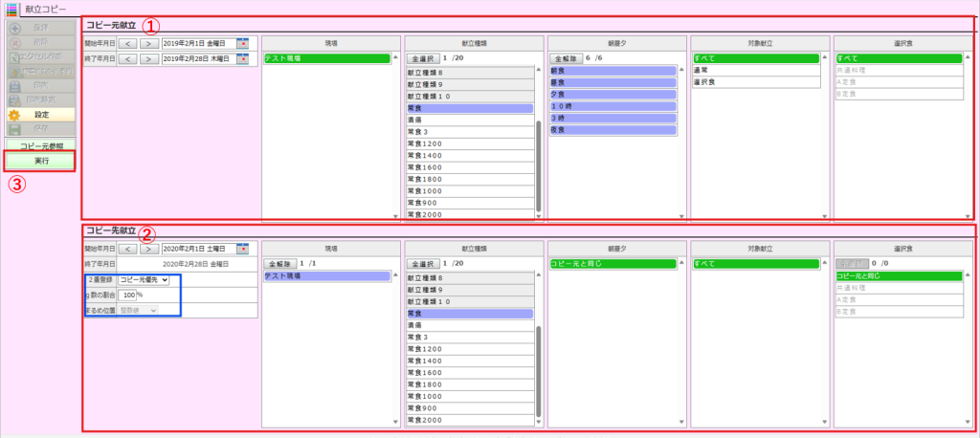Select 通常 in source 対象献立 list
Image resolution: width=980 pixels, height=438 pixels.
(756, 71)
